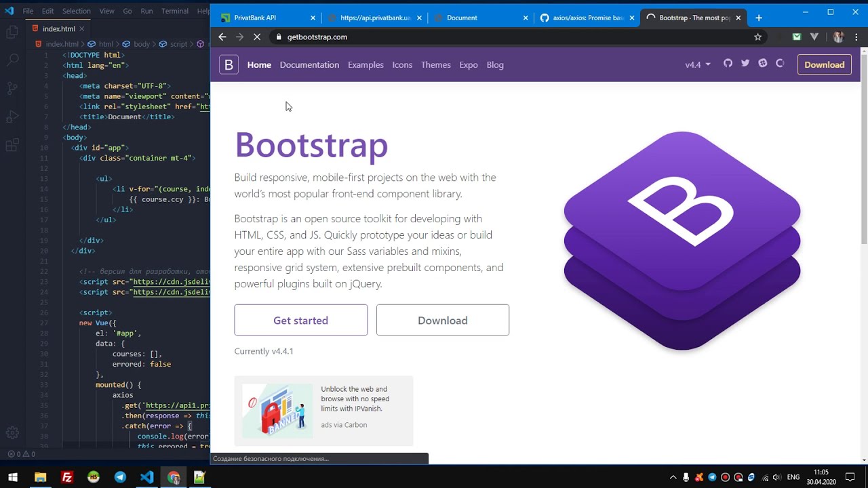The image size is (868, 488).
Task: Click ENG language indicator in tray
Action: point(793,477)
